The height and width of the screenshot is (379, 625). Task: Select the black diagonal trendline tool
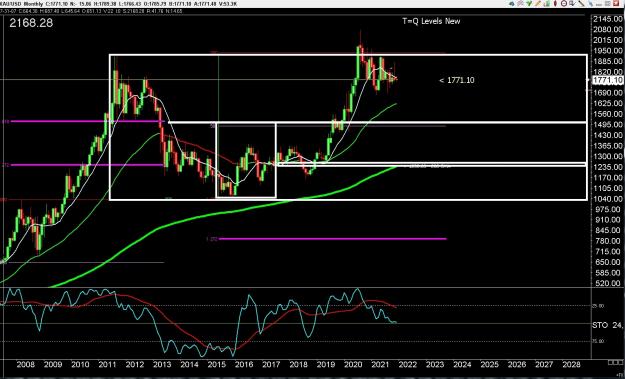582,4
